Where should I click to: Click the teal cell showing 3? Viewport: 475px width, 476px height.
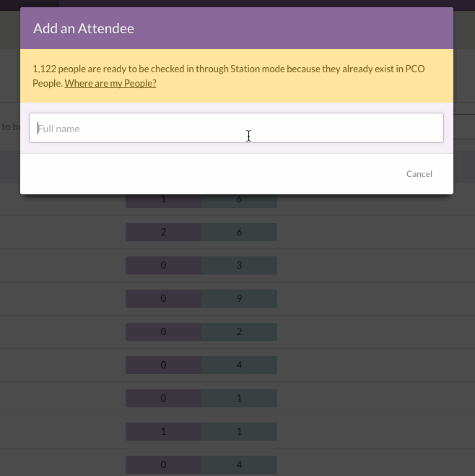point(240,266)
